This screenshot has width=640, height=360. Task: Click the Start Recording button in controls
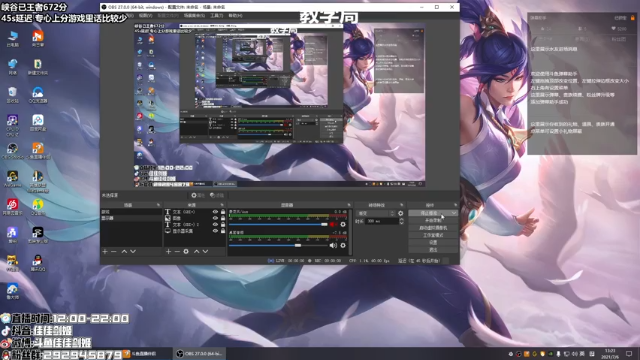pyautogui.click(x=433, y=220)
